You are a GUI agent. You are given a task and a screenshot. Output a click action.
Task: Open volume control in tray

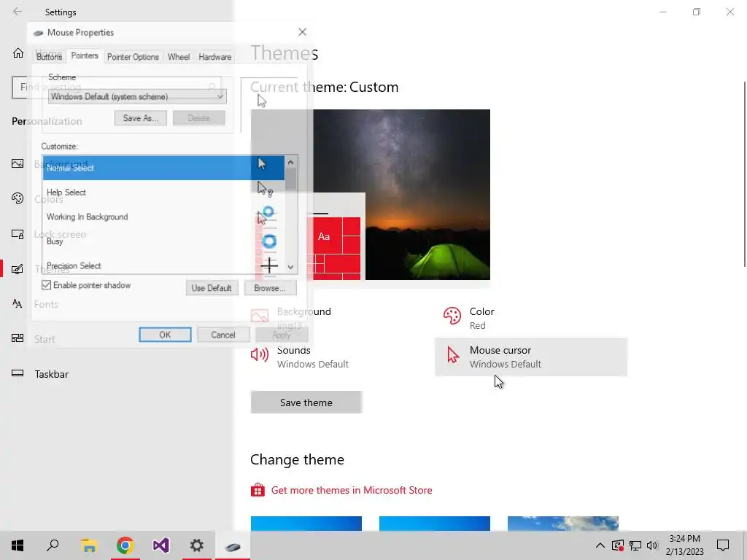(652, 545)
